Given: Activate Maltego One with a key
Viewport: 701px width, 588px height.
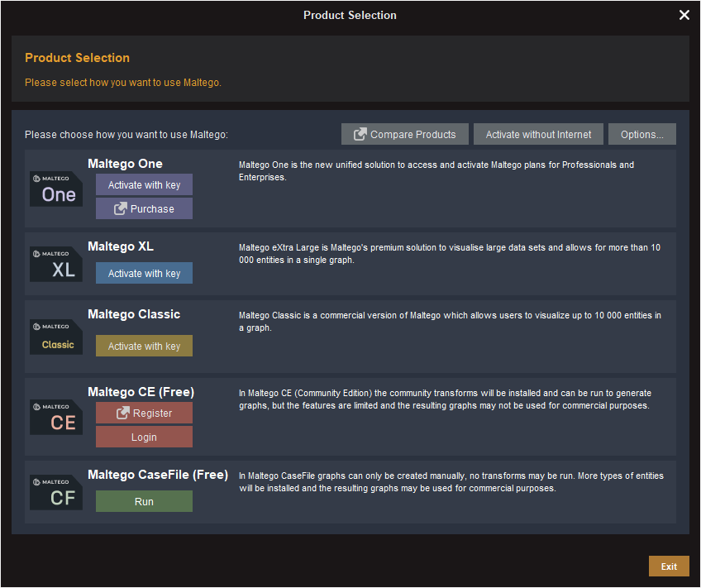Looking at the screenshot, I should click(144, 184).
